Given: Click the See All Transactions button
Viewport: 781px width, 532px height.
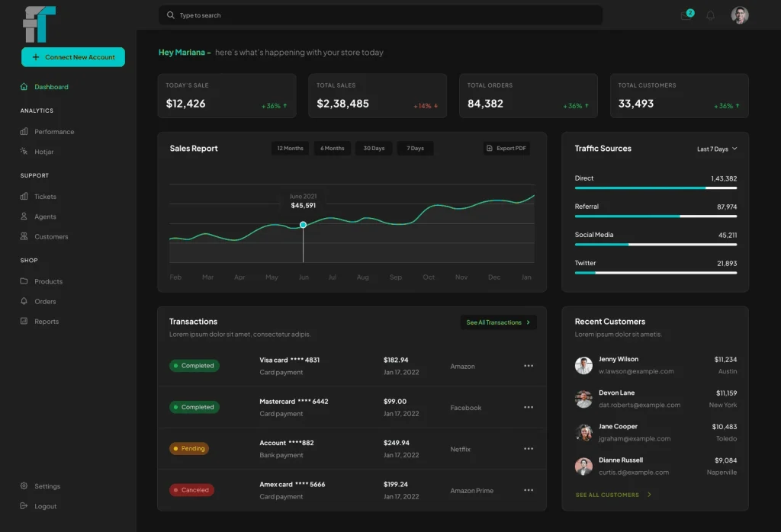Looking at the screenshot, I should (x=498, y=322).
